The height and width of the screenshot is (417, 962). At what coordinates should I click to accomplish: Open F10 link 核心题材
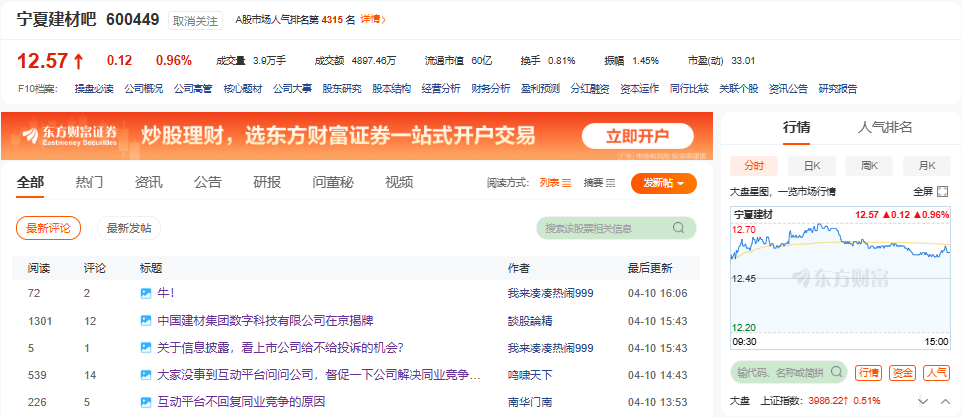pos(243,89)
